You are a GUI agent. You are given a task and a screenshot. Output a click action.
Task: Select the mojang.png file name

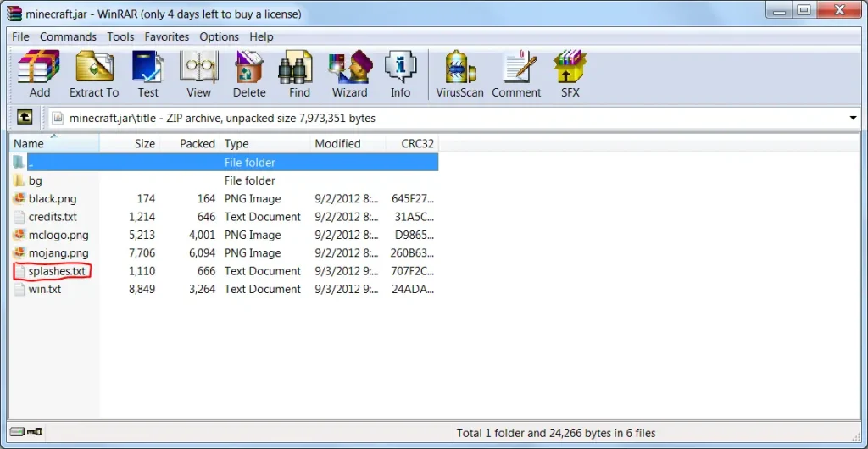tap(58, 252)
